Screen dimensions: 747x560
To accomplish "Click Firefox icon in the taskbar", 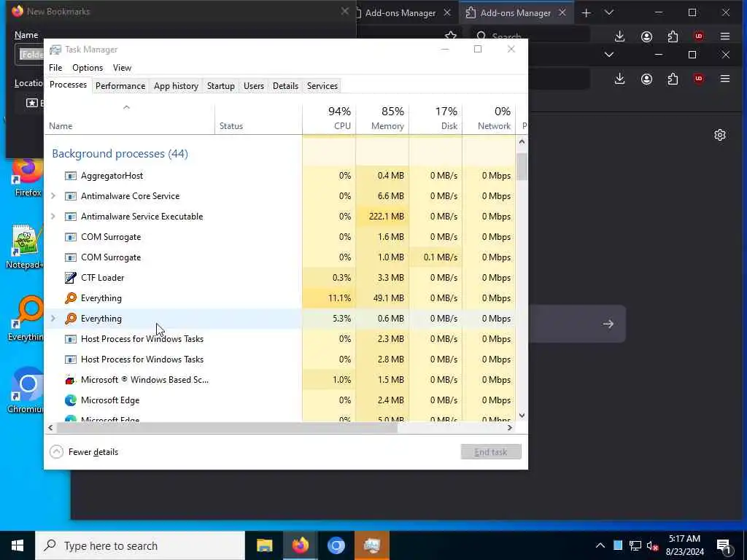I will point(300,545).
